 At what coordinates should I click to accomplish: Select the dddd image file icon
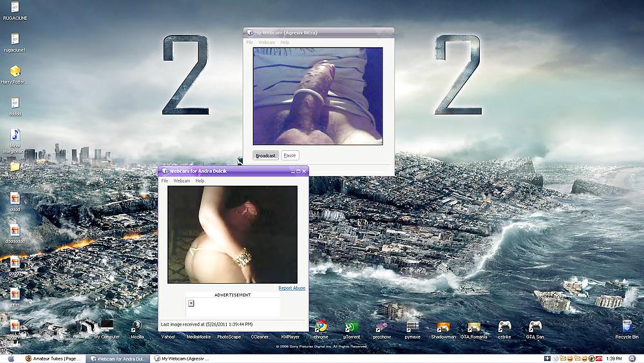coord(15,199)
